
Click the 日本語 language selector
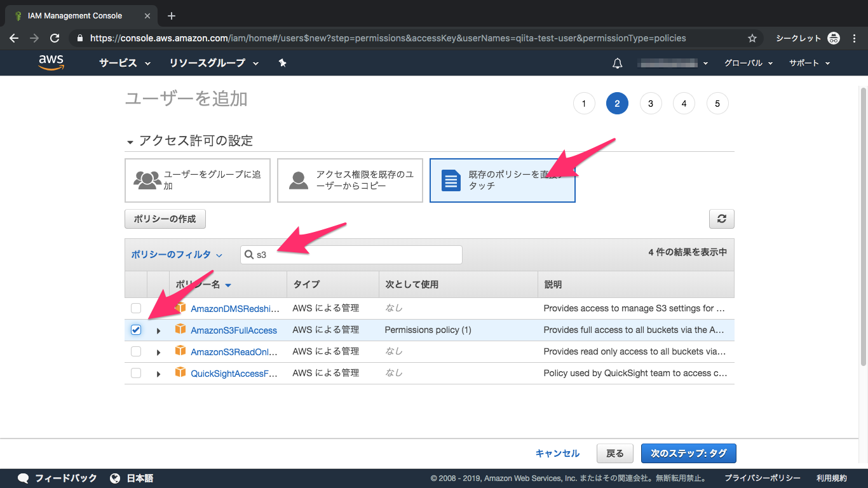click(x=132, y=478)
